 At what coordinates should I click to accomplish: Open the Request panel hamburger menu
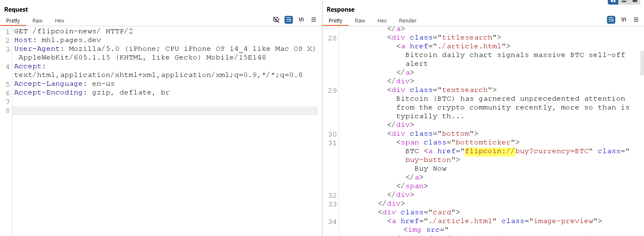tap(314, 20)
